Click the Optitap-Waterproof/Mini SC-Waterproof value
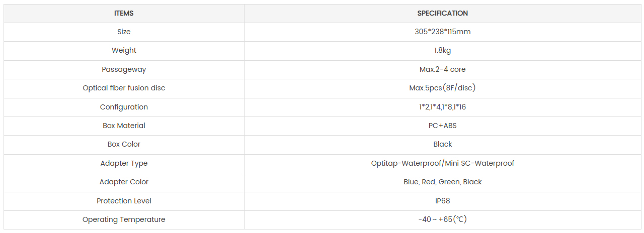The height and width of the screenshot is (233, 644). (x=442, y=163)
